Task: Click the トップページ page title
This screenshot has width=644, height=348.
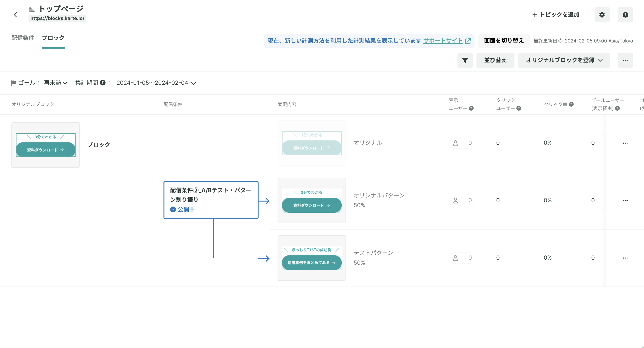Action: (x=61, y=9)
